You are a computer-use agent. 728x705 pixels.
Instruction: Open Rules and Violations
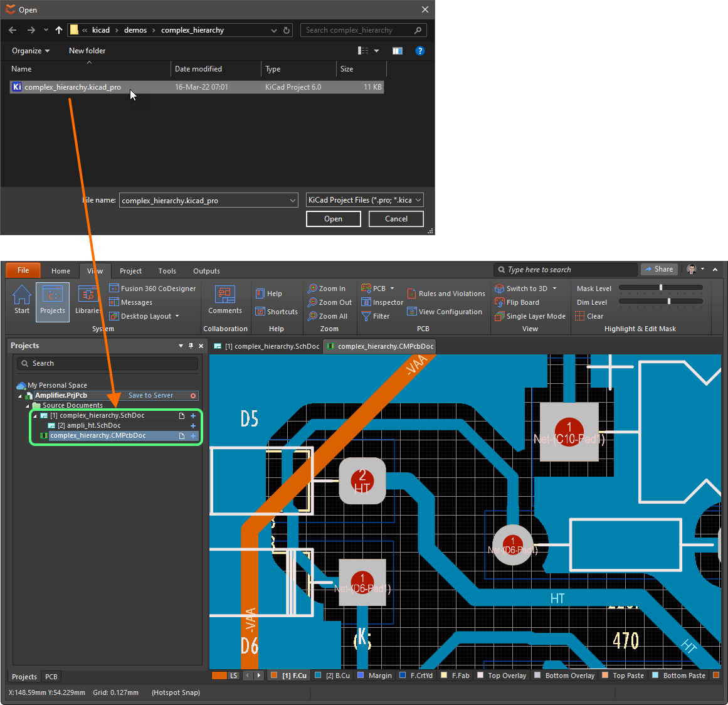[446, 294]
